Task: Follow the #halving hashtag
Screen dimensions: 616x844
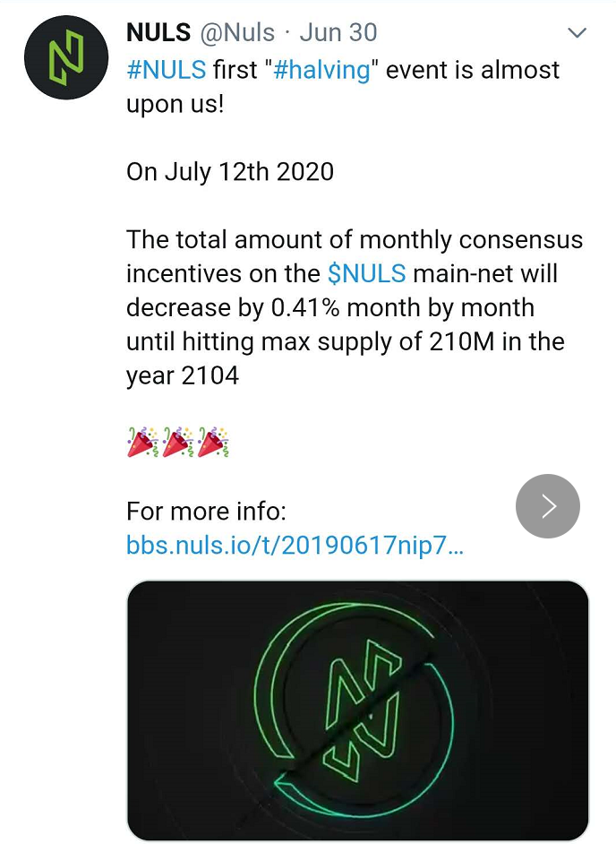Action: pos(322,71)
